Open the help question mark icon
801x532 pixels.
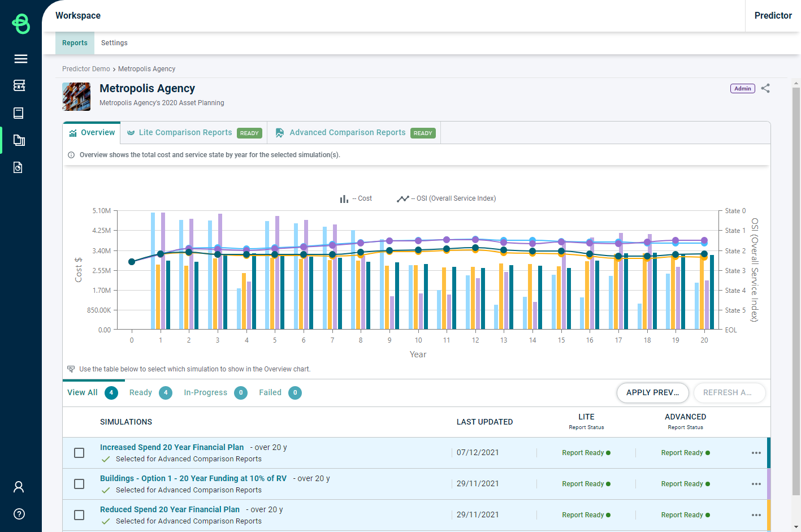point(19,514)
